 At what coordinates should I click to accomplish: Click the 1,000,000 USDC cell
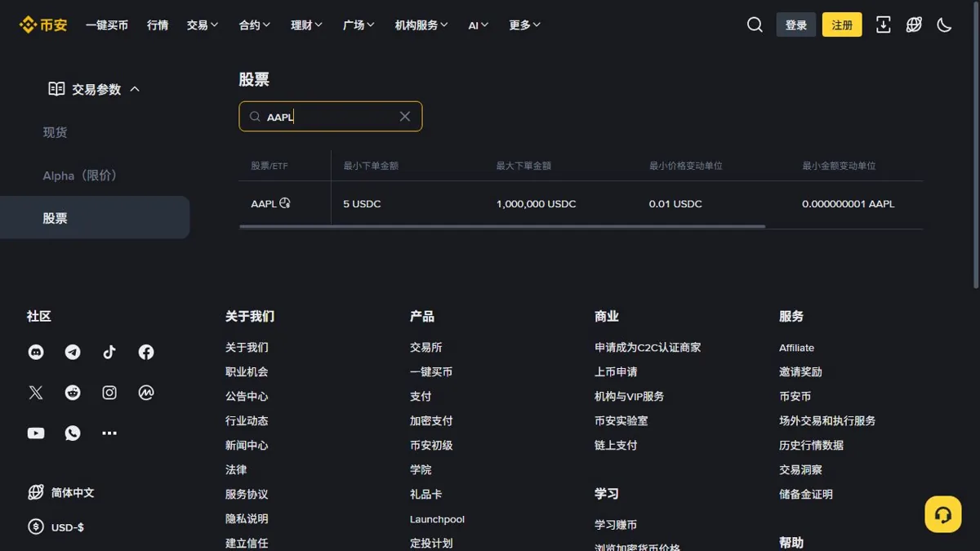(x=536, y=204)
